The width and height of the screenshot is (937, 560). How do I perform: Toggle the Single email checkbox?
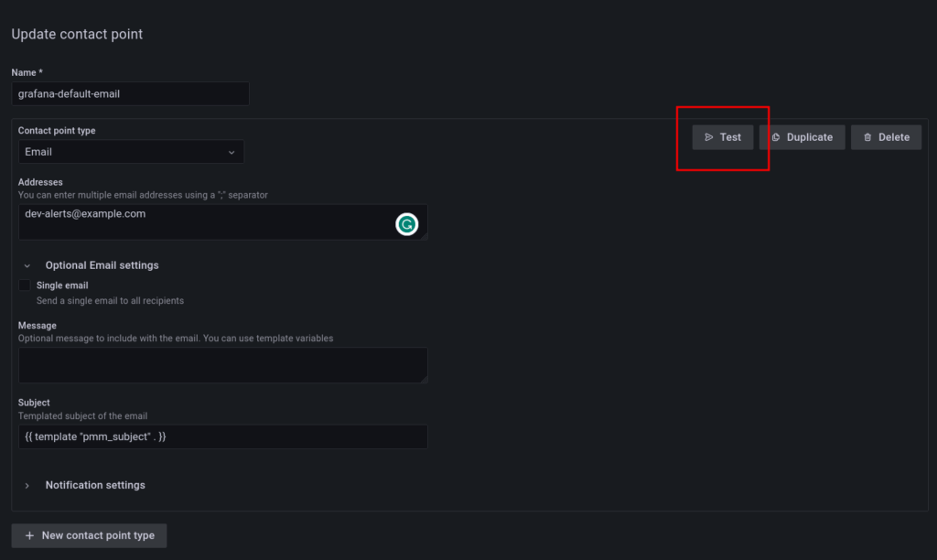coord(25,285)
